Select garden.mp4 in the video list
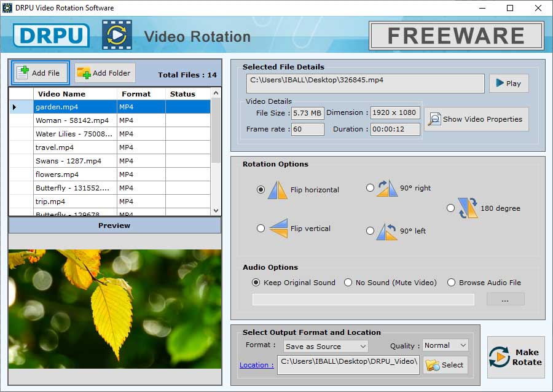Screen dimensions: 553x392 click(x=110, y=107)
